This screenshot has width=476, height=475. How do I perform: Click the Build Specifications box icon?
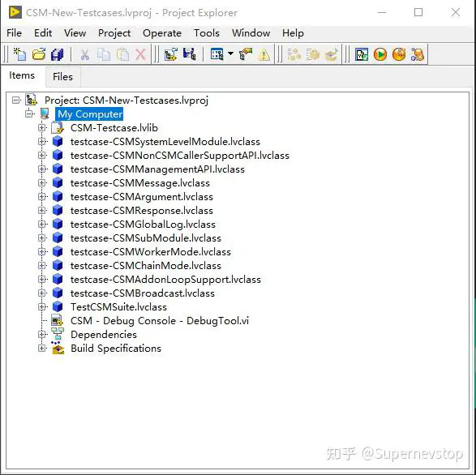tap(58, 348)
